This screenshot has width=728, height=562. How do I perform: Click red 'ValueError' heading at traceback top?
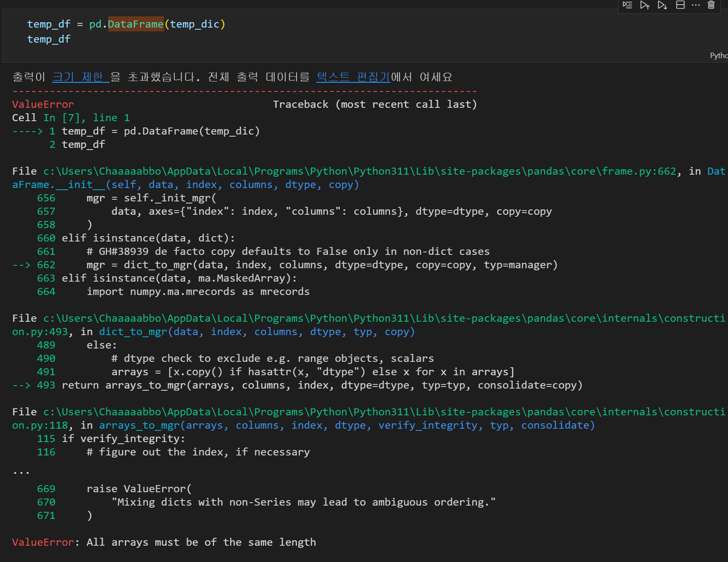pos(43,104)
